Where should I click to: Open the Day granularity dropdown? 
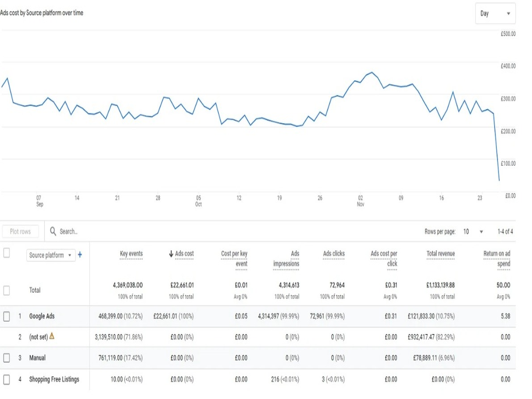click(x=495, y=14)
